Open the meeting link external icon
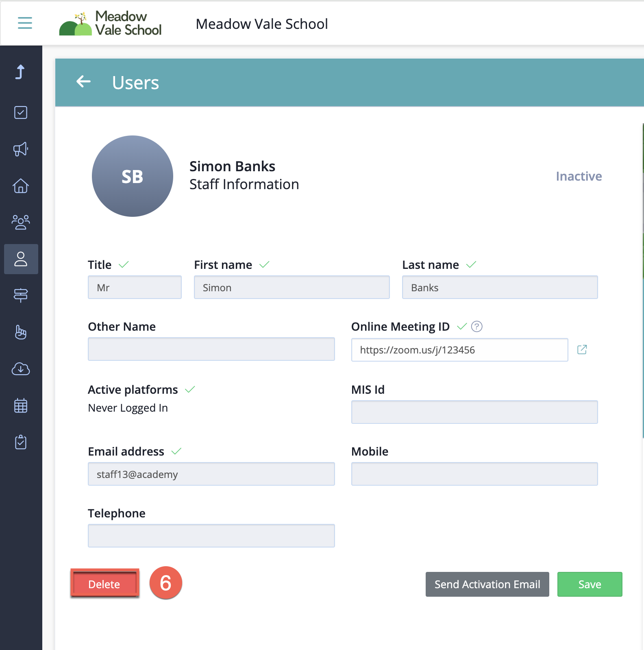Screen dimensions: 644x650 pos(582,350)
